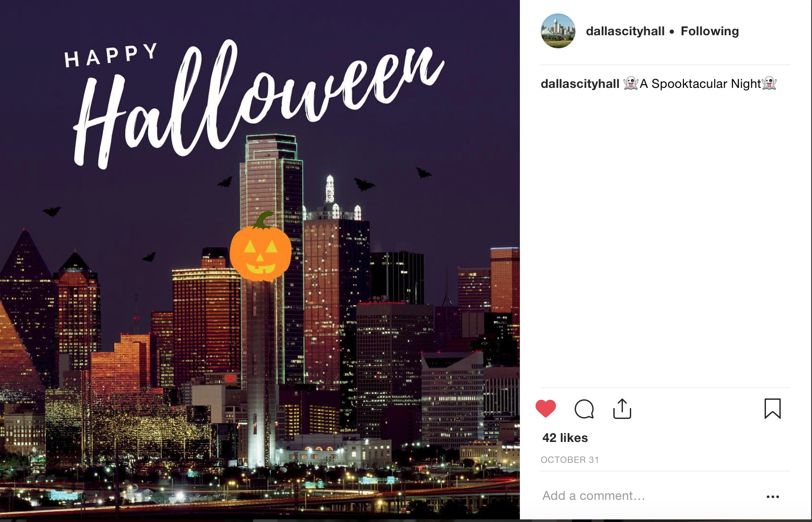
Task: Toggle the Following button
Action: (x=709, y=31)
